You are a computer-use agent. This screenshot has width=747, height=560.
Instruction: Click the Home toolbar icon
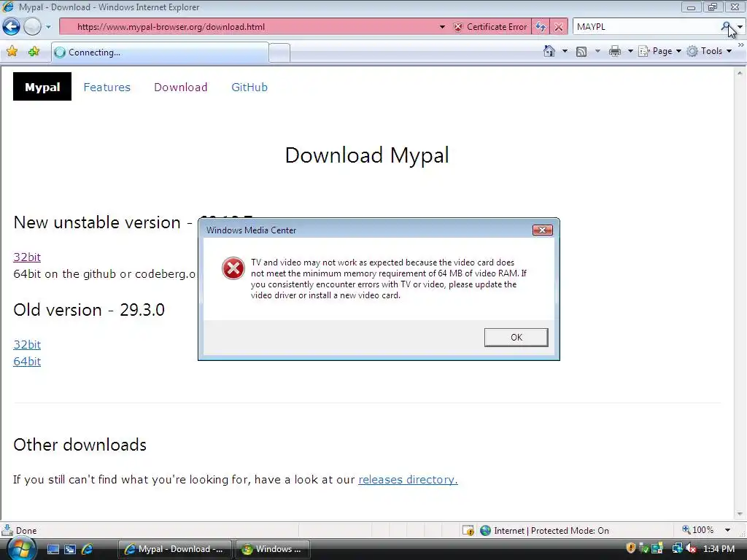[549, 51]
